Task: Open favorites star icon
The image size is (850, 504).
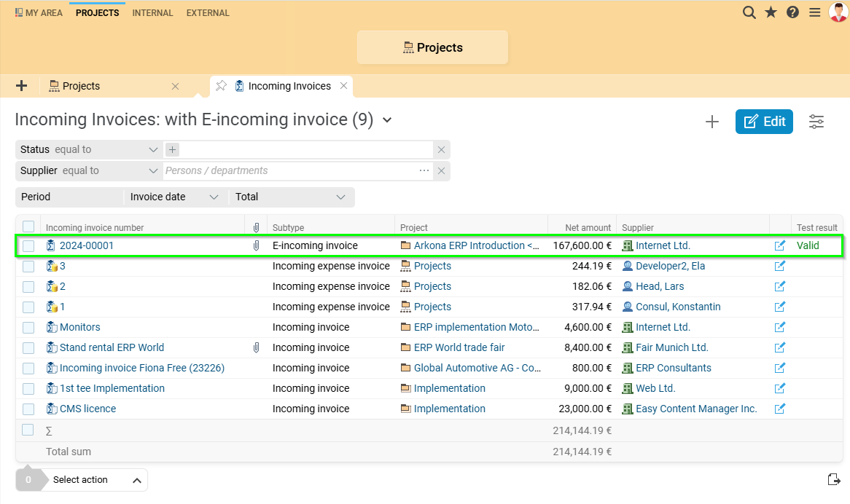Action: pyautogui.click(x=771, y=12)
